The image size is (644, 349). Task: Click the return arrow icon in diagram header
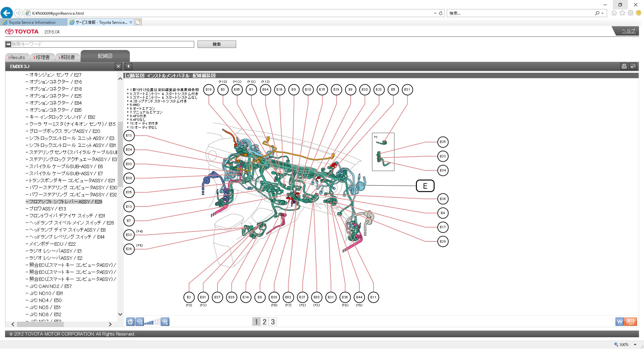click(633, 66)
